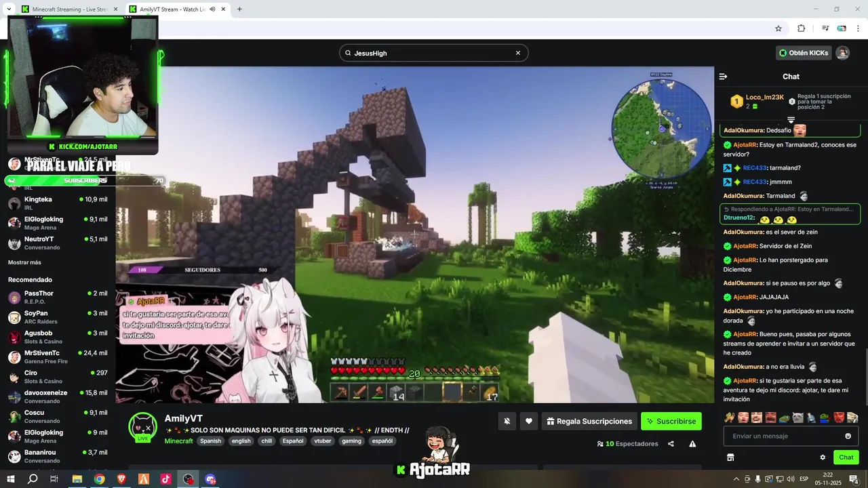This screenshot has width=868, height=488.
Task: Open Windows Start menu
Action: point(11,479)
